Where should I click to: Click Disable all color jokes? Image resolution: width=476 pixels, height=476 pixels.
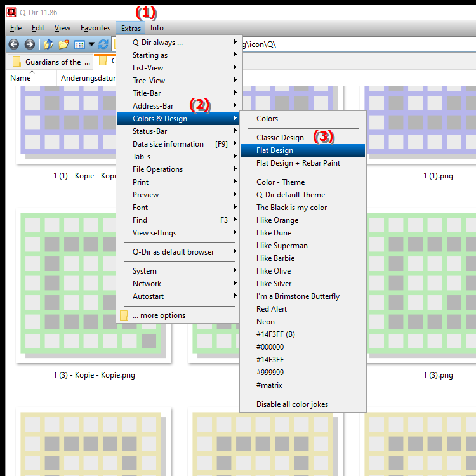(x=303, y=404)
